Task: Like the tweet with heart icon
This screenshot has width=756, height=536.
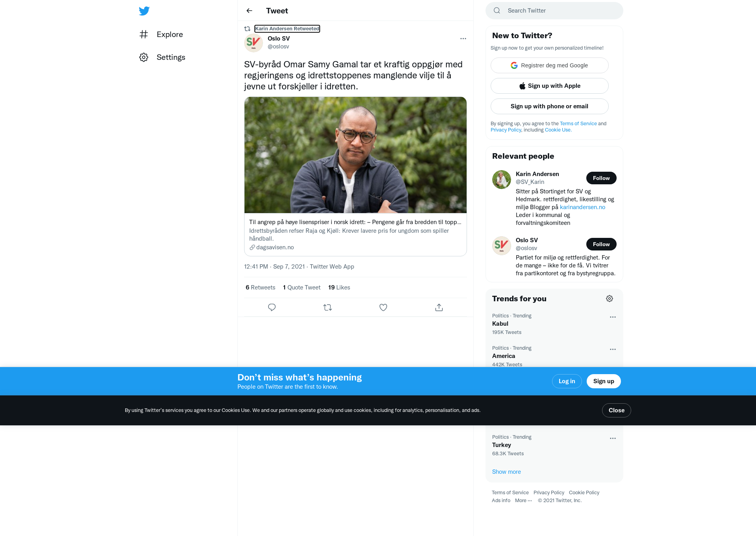Action: (x=383, y=307)
